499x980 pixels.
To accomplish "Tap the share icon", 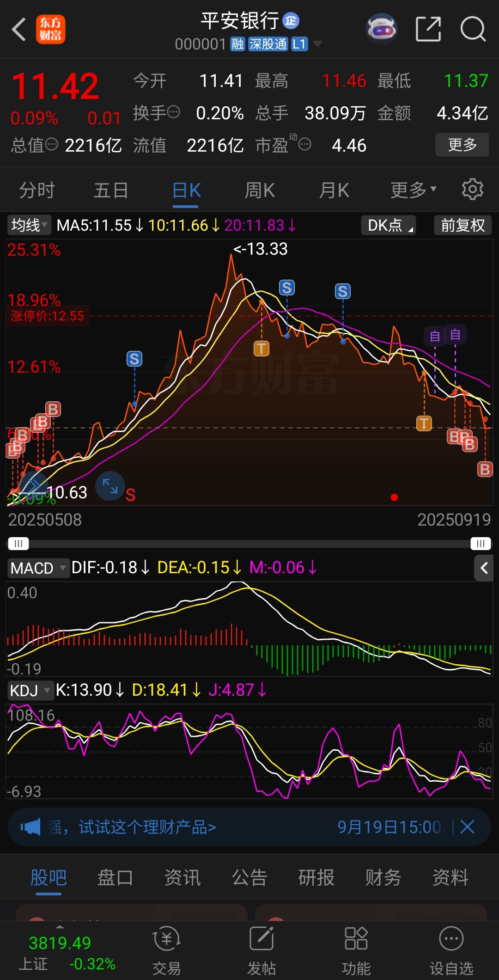I will coord(428,29).
